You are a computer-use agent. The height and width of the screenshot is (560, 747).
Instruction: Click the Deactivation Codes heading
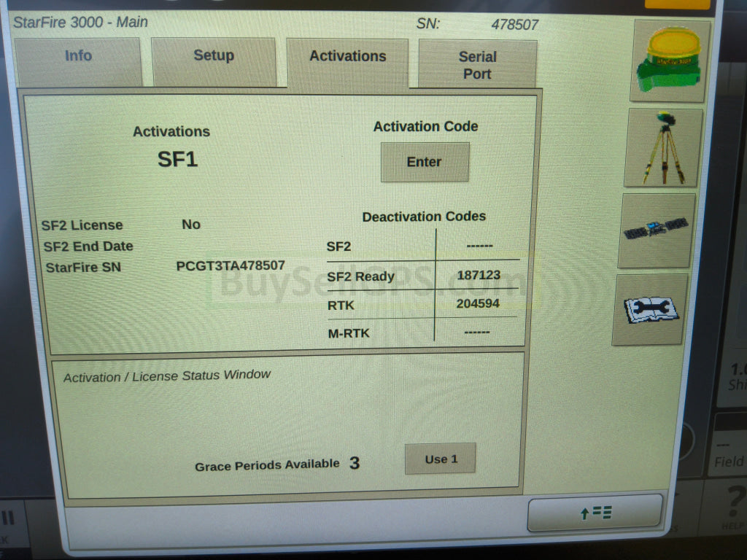pos(424,217)
